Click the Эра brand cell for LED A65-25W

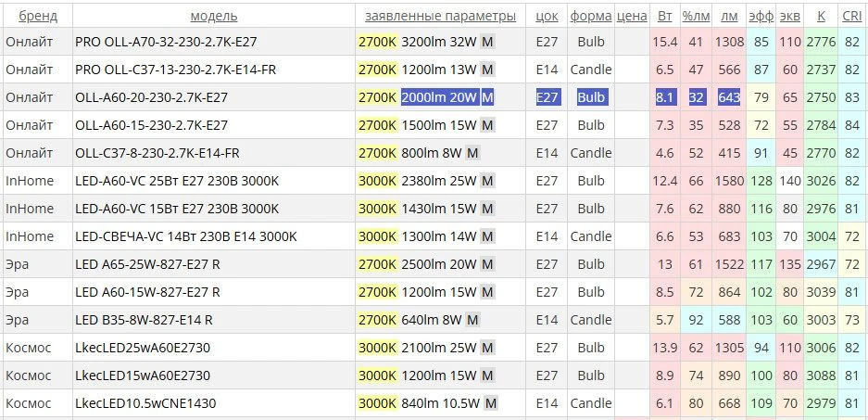tap(18, 264)
